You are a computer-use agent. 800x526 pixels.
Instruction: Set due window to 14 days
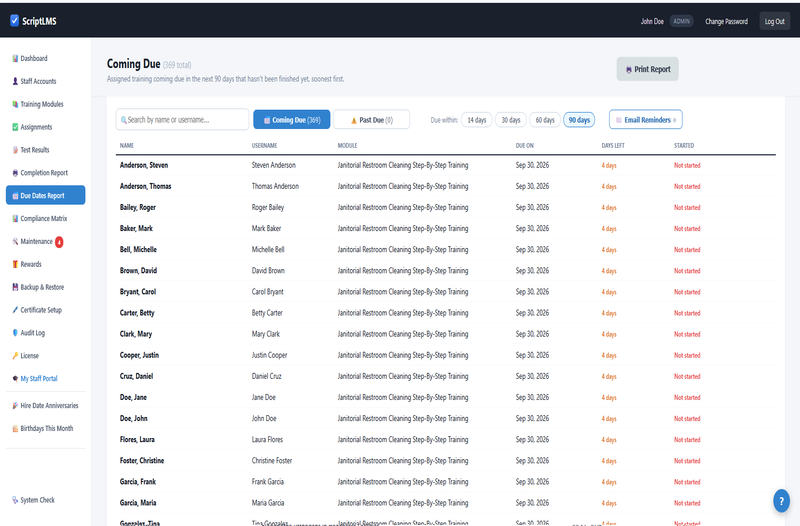(477, 120)
